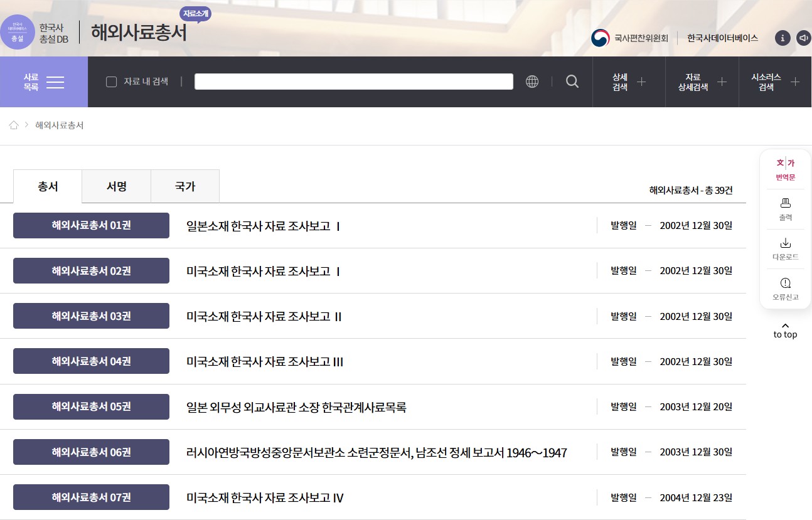Screen dimensions: 812x520
Task: Click the magnifying glass search icon
Action: click(572, 82)
